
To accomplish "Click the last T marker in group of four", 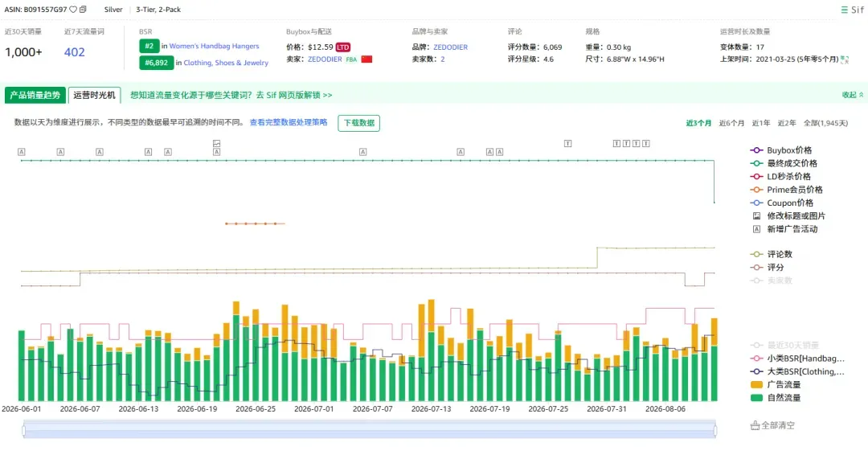I will click(646, 143).
